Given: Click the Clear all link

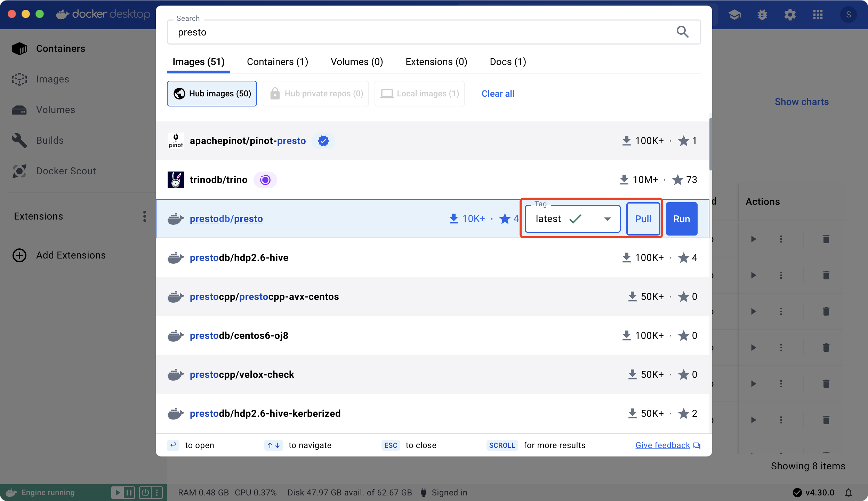Looking at the screenshot, I should point(498,94).
